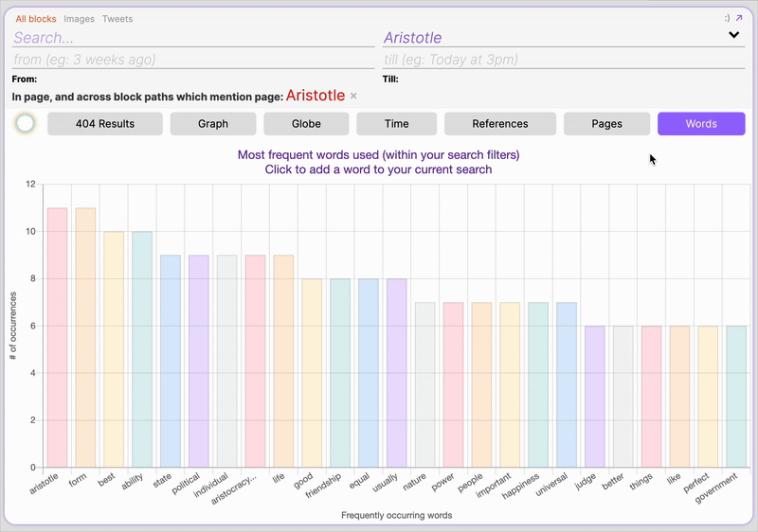Switch to the Tweets filter
The image size is (758, 532).
pyautogui.click(x=117, y=19)
